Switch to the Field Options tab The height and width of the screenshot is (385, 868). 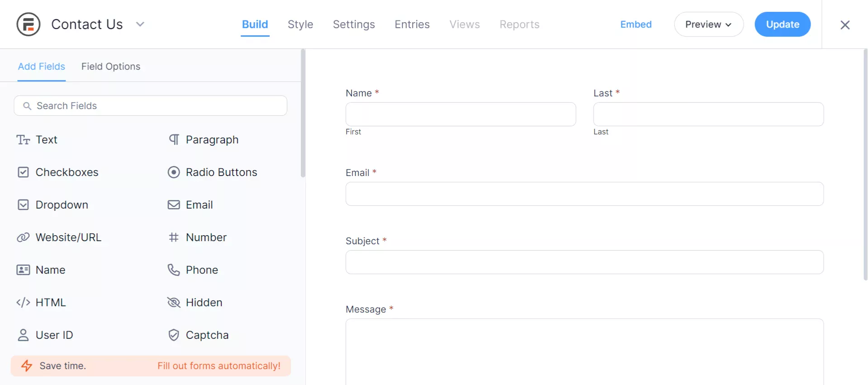111,67
